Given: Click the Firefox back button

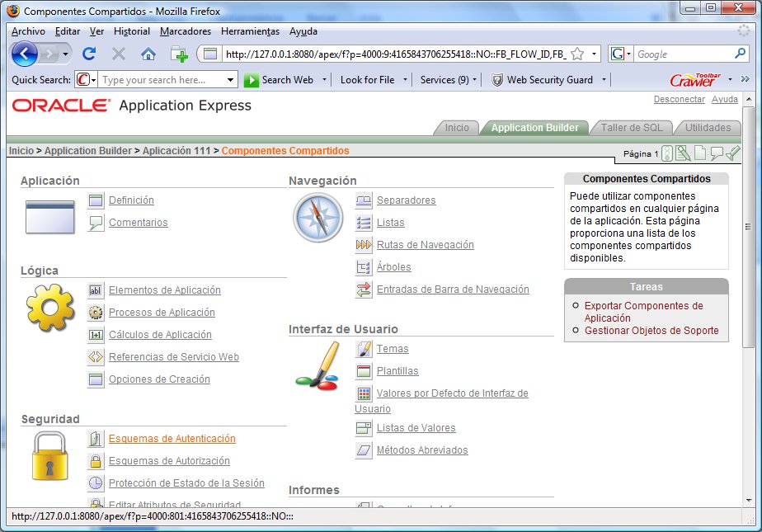Looking at the screenshot, I should [x=25, y=54].
